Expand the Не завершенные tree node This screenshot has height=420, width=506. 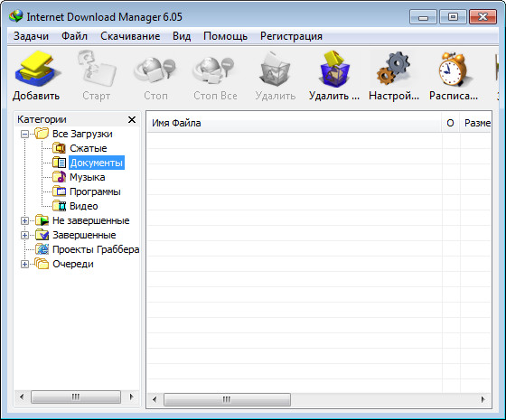(24, 220)
